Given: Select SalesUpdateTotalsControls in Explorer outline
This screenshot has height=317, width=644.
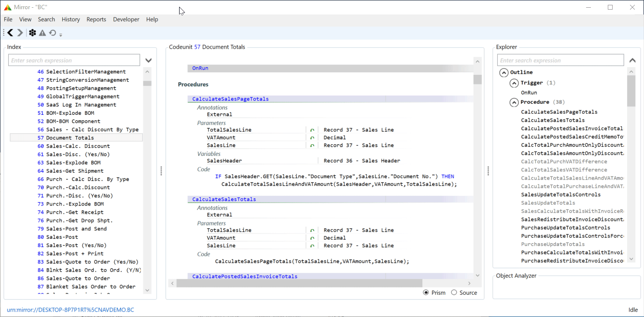Looking at the screenshot, I should point(561,195).
